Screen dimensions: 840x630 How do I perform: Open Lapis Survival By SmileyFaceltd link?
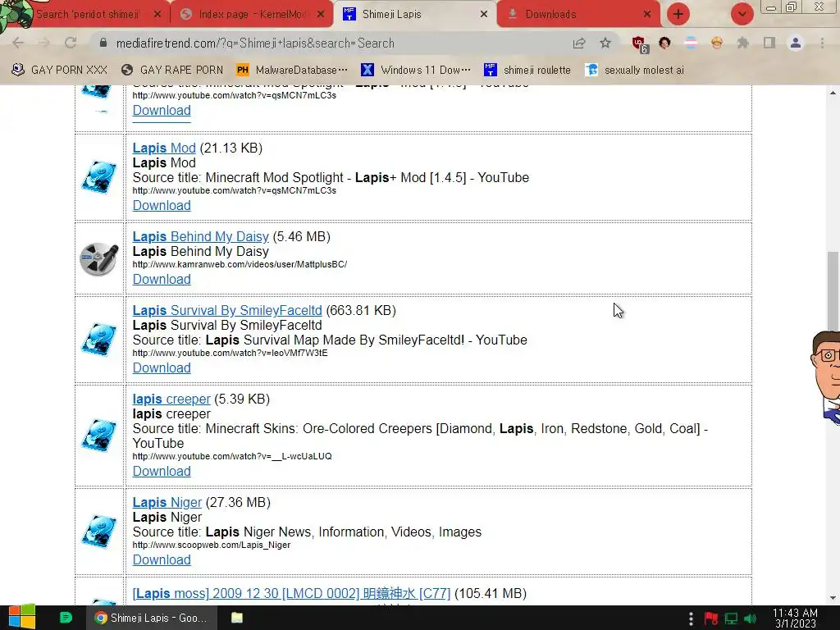227,310
